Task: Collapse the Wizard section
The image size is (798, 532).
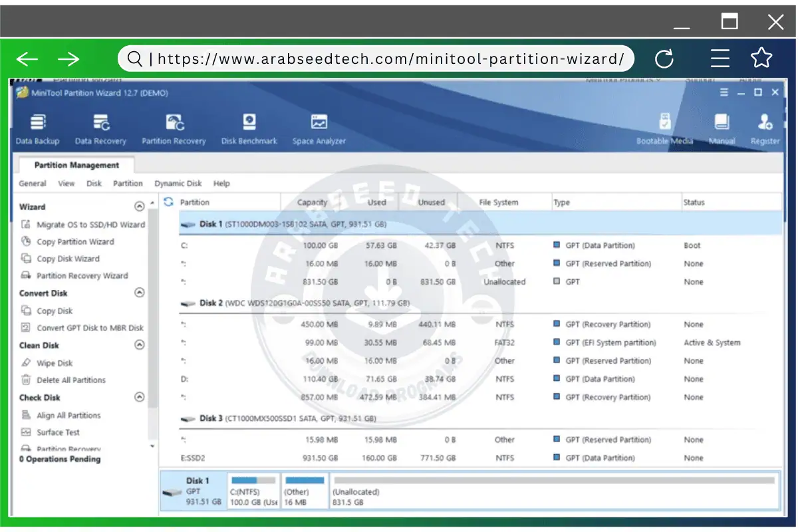Action: pos(139,206)
